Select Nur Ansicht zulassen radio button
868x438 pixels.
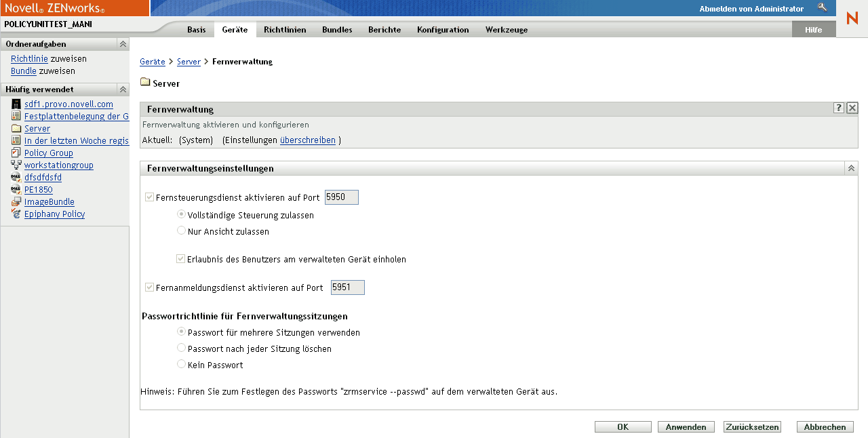click(x=181, y=231)
